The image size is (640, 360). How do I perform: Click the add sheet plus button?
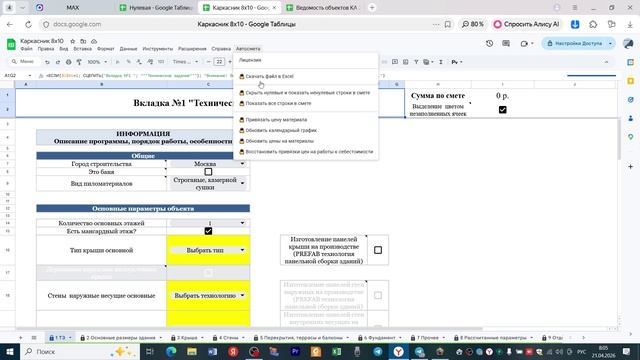pos(20,338)
